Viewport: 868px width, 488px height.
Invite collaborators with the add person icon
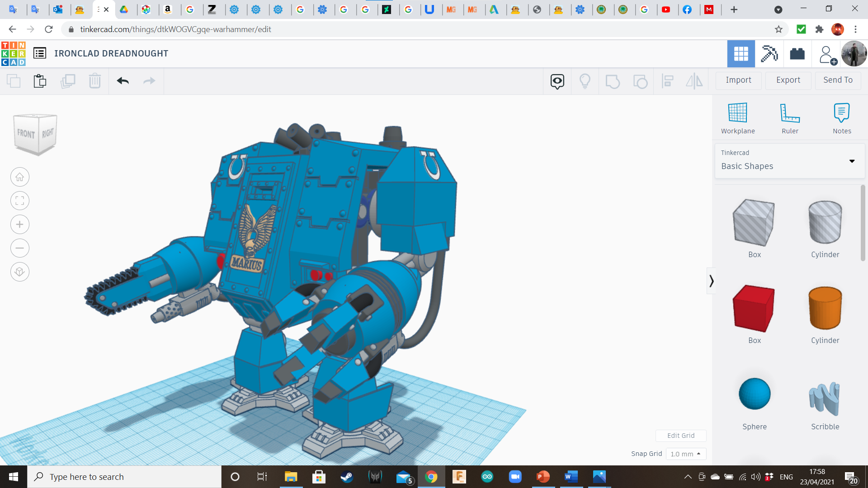[826, 54]
